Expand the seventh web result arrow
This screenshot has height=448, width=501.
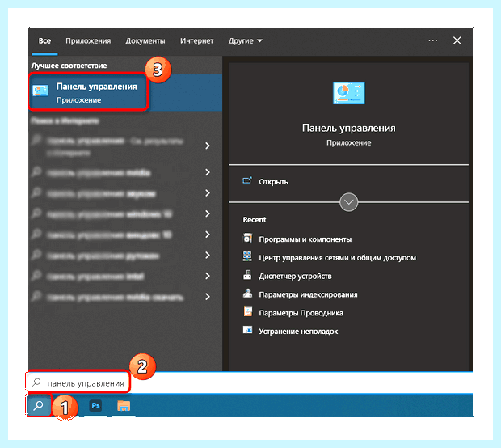208,276
